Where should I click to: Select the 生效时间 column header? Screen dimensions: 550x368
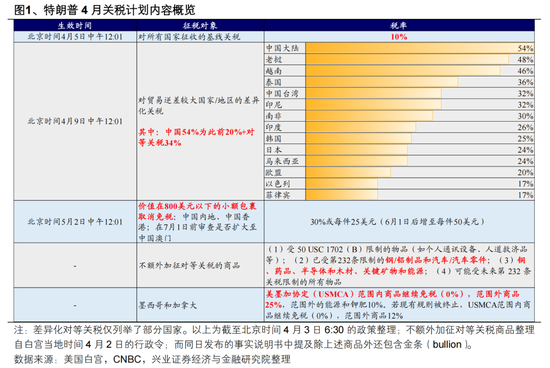[75, 25]
